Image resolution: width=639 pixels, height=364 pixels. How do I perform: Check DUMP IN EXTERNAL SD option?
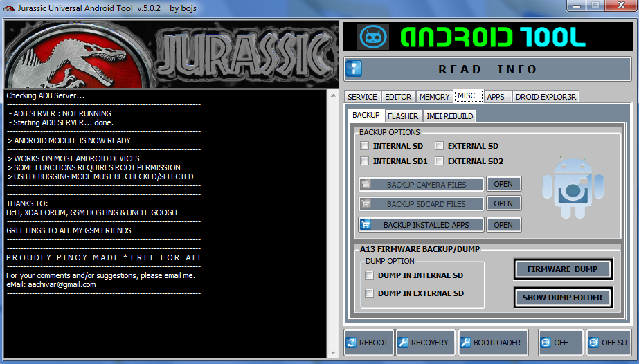click(x=370, y=293)
